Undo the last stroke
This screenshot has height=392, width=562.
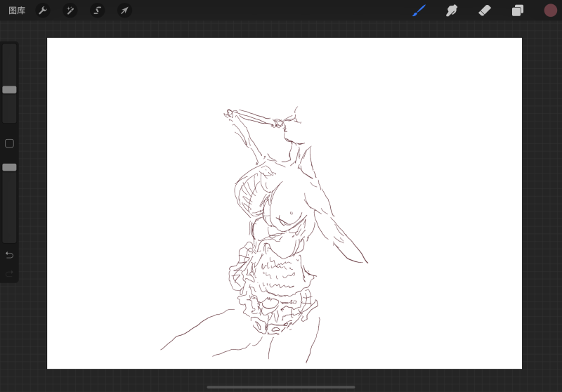tap(10, 255)
